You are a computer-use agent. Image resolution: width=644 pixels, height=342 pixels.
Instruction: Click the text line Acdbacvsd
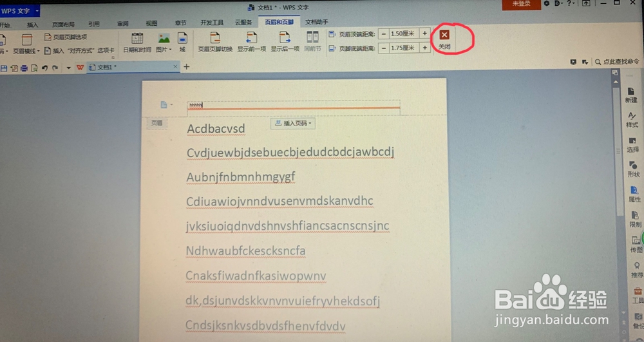(216, 129)
